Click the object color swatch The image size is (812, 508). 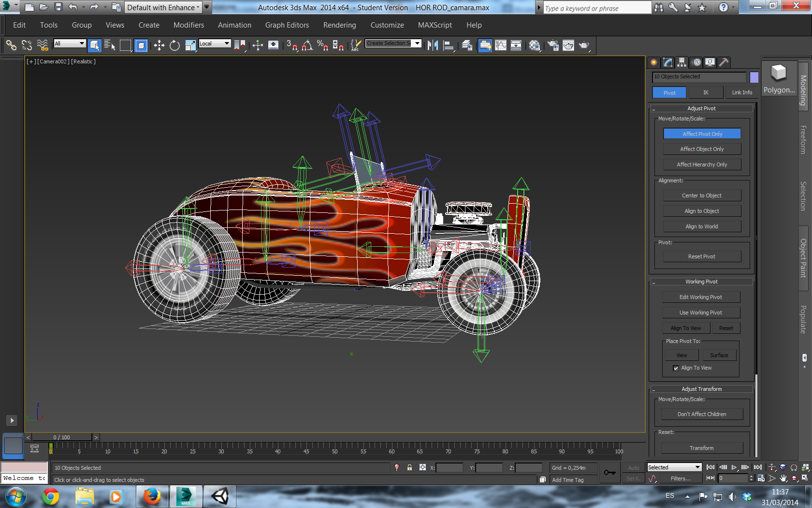[x=754, y=77]
